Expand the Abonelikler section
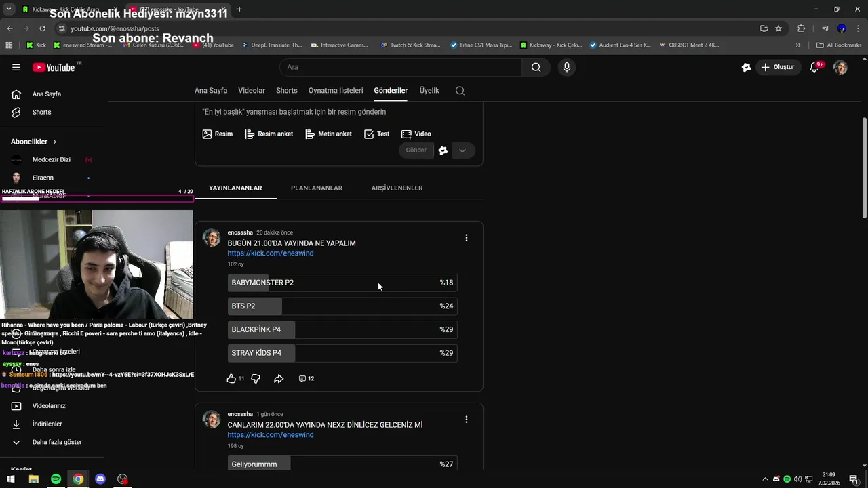The width and height of the screenshot is (868, 488). click(34, 142)
